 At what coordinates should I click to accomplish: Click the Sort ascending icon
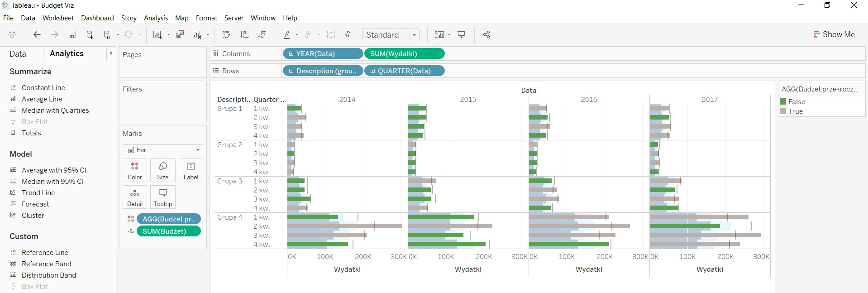click(x=244, y=35)
